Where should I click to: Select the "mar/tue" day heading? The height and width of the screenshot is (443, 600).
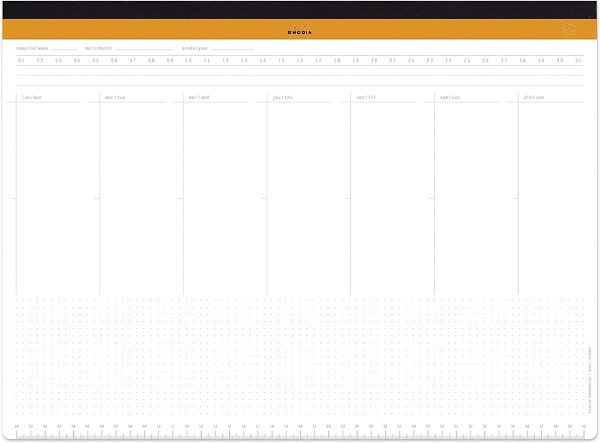[x=115, y=98]
